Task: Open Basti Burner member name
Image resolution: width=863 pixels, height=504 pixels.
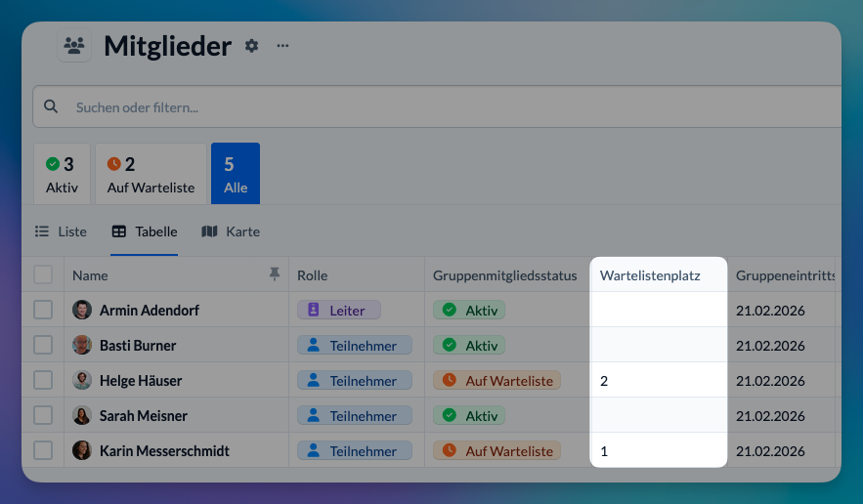Action: [x=138, y=346]
